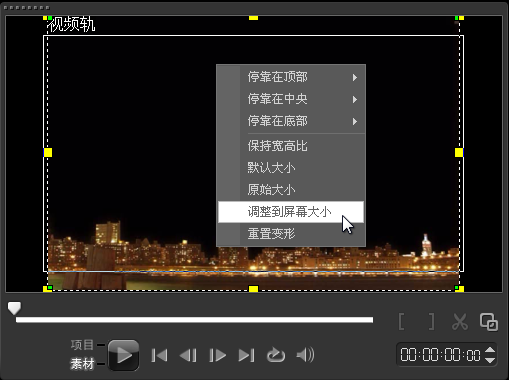
Task: Jump to start with Home button
Action: 159,355
